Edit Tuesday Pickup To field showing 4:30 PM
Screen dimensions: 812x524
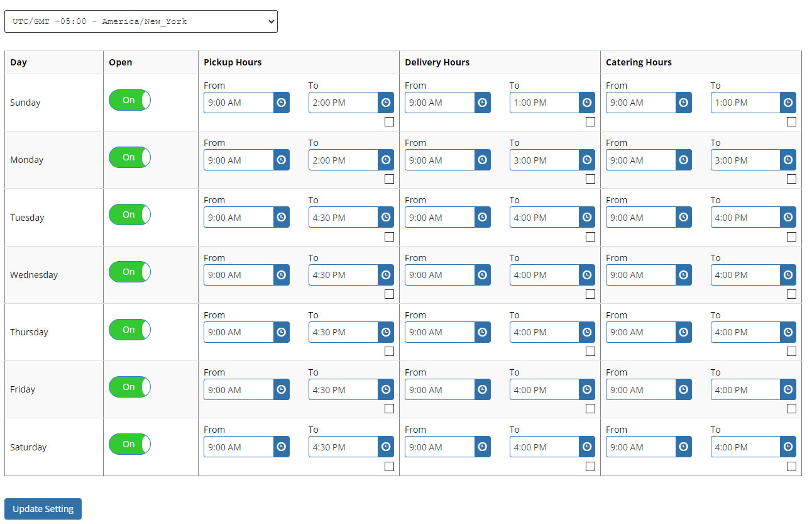tap(343, 217)
